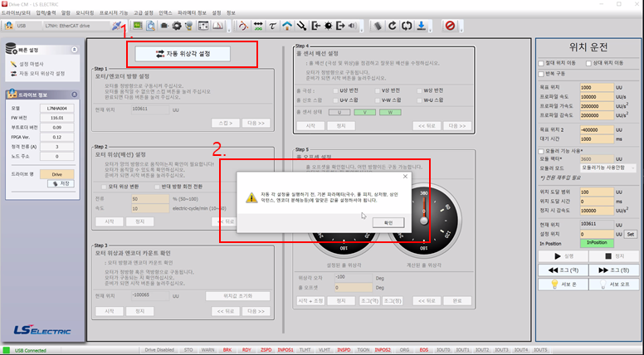Open 자동 모터 위상각 설정 sidebar item

pos(41,74)
